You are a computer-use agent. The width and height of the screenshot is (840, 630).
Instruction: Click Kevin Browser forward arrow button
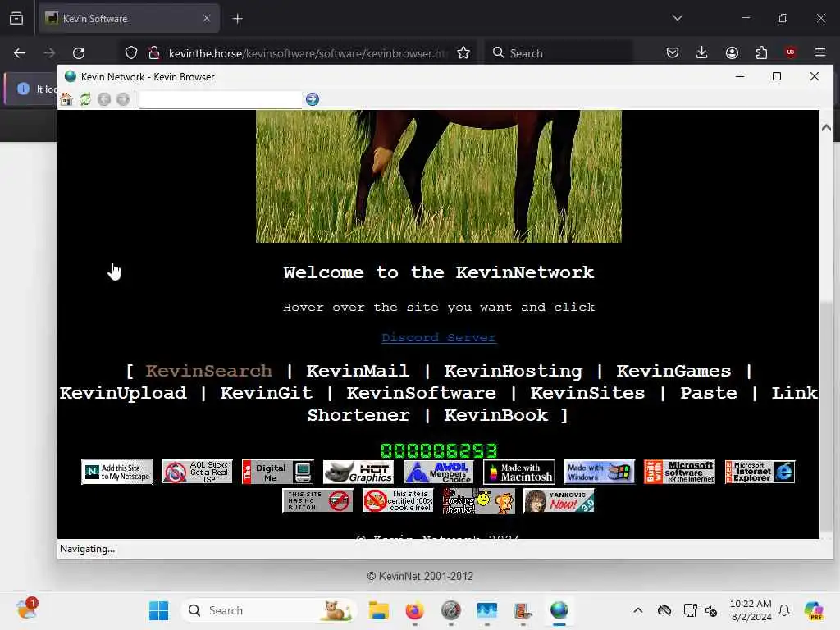[x=123, y=99]
